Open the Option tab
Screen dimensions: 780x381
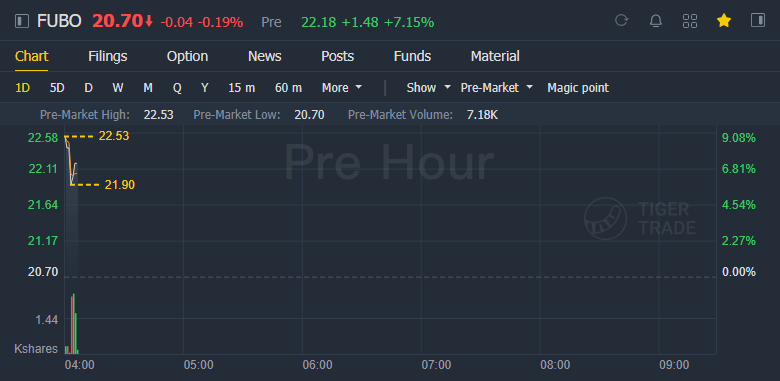187,56
